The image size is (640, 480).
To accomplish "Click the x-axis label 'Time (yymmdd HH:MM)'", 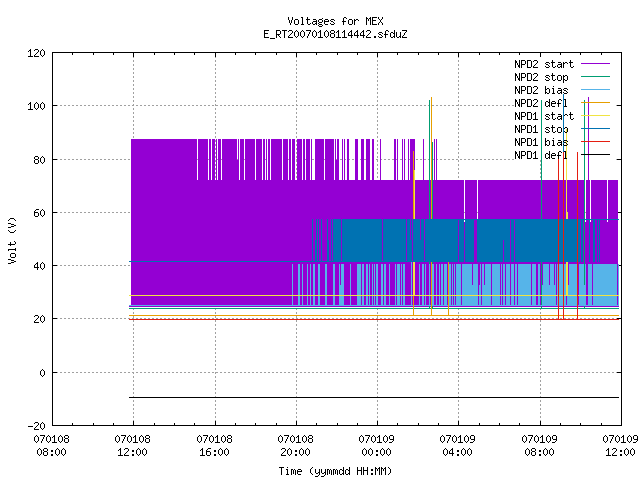I will point(335,471).
